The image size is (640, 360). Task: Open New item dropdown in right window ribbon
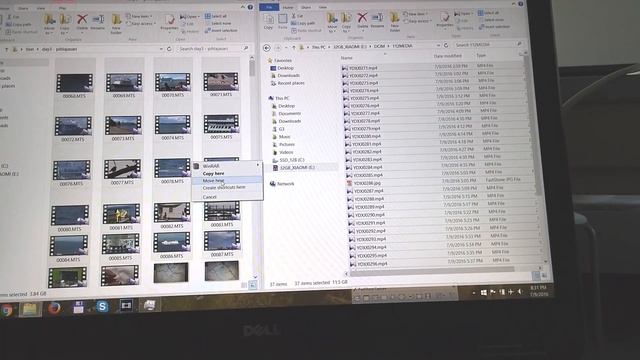tap(415, 14)
